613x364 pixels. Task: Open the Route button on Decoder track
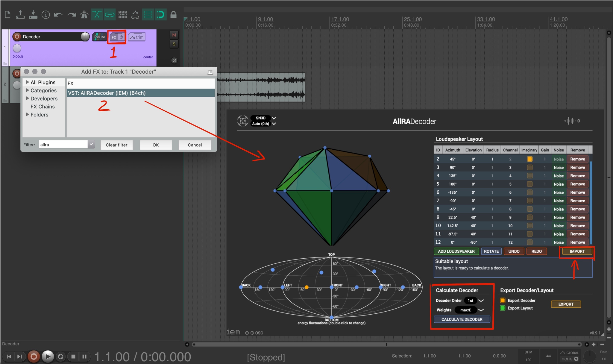pyautogui.click(x=99, y=37)
